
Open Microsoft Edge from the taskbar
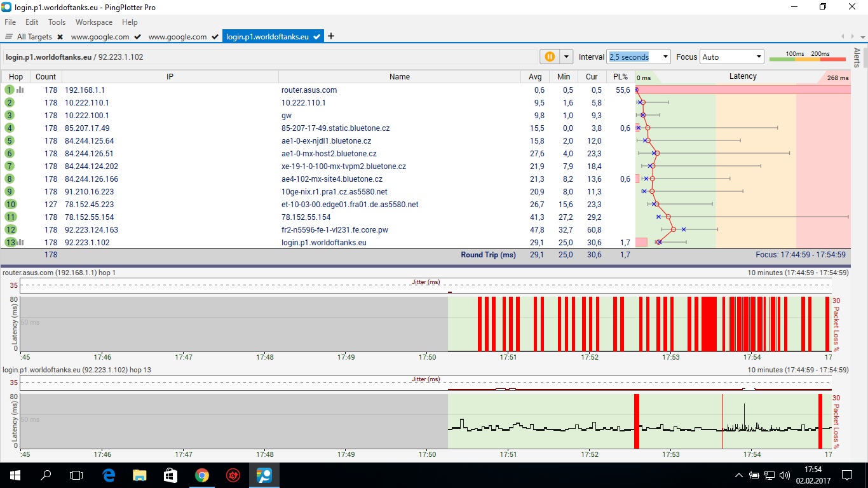pos(108,475)
